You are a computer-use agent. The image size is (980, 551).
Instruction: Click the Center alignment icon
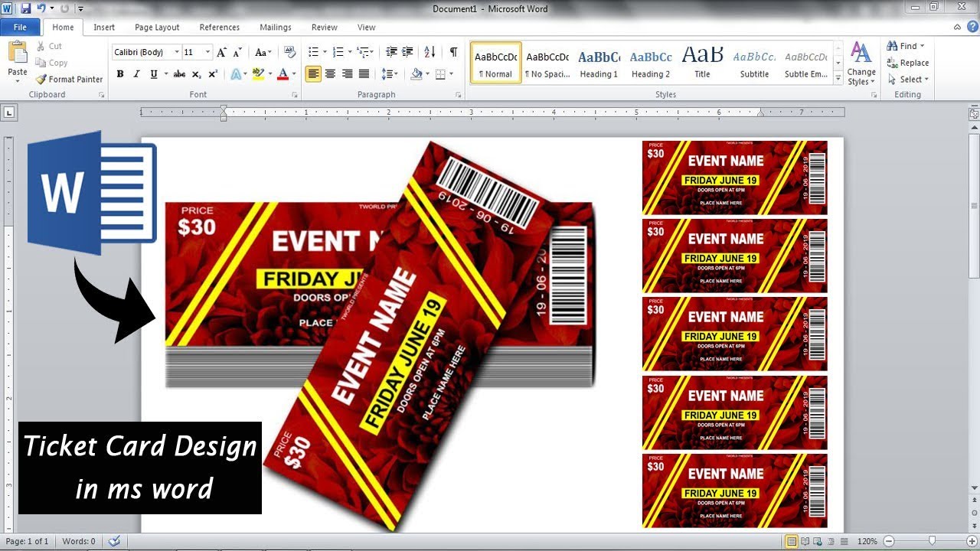coord(330,74)
